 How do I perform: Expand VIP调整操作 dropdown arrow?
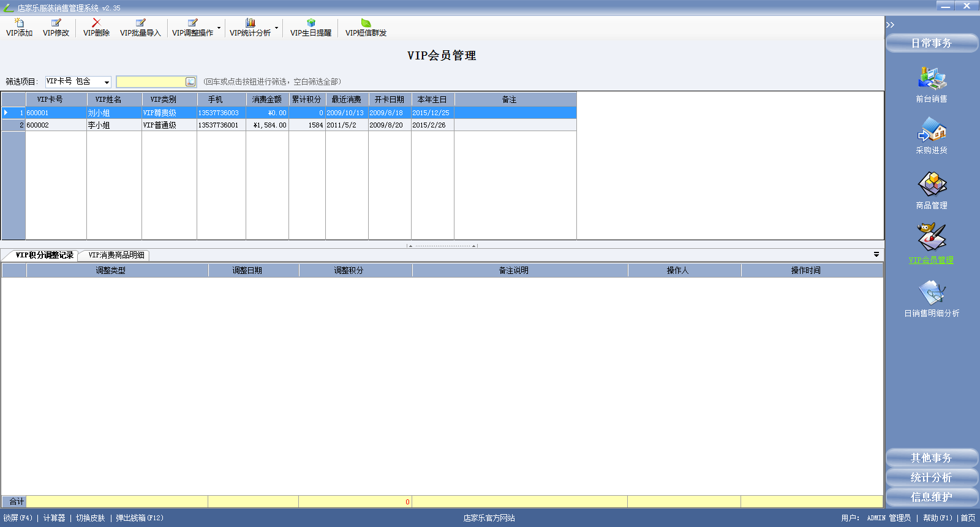coord(219,28)
